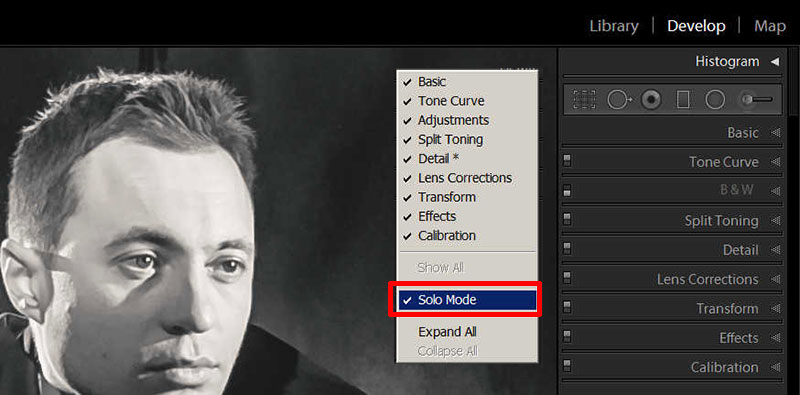Screen dimensions: 800x395
Task: Expand the Lens Corrections panel
Action: [776, 279]
